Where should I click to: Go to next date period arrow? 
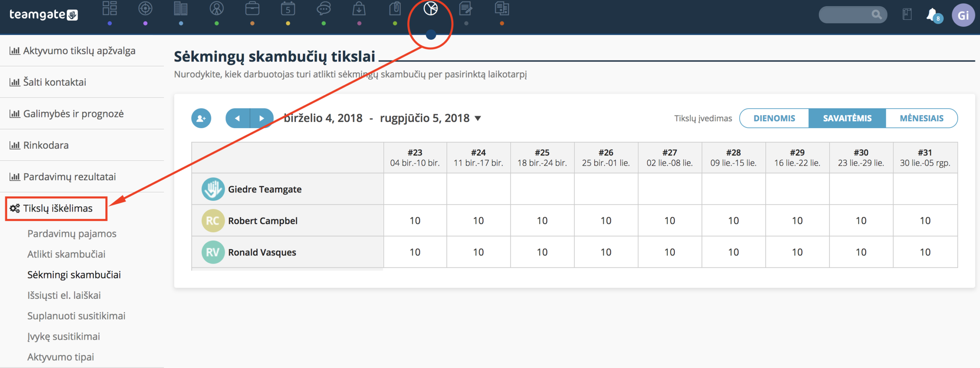[262, 118]
